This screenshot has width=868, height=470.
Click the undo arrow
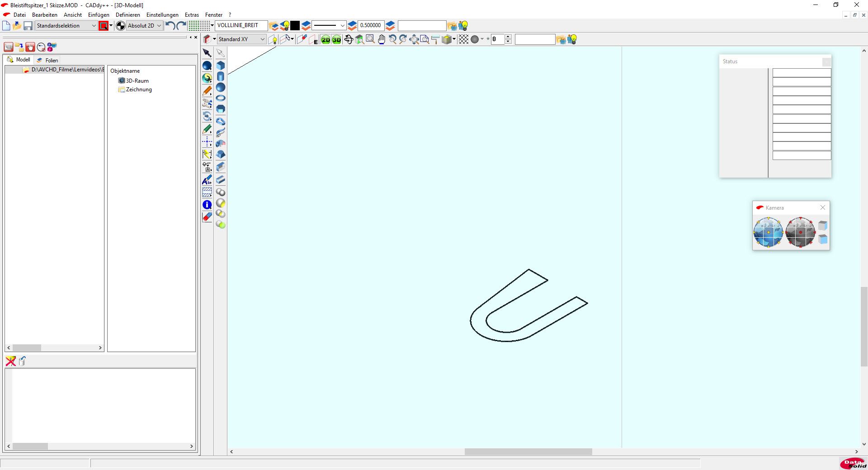click(x=170, y=26)
